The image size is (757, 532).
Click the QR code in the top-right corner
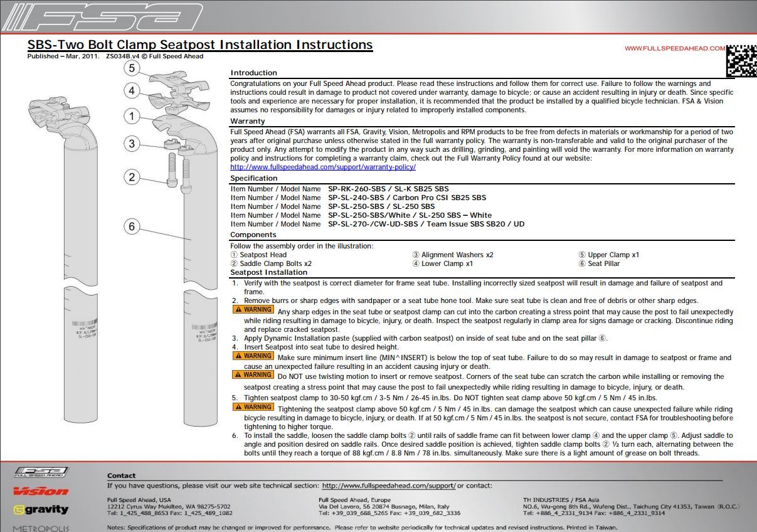(x=741, y=60)
